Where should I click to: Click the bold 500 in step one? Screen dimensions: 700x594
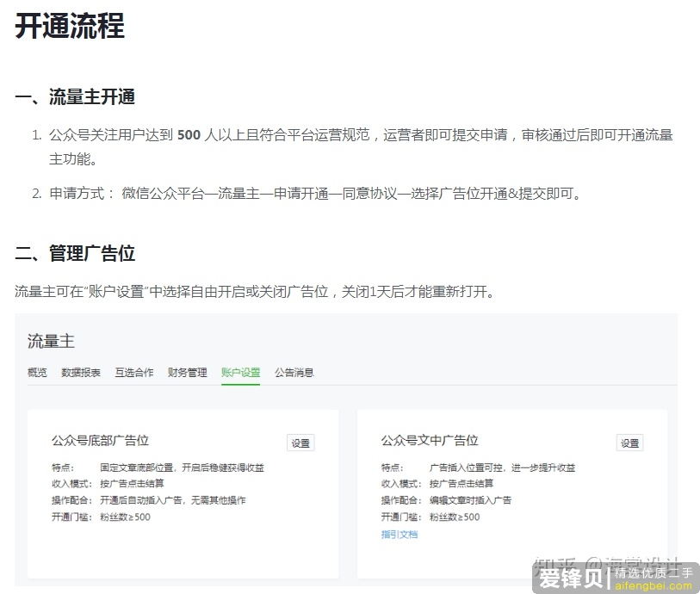189,135
